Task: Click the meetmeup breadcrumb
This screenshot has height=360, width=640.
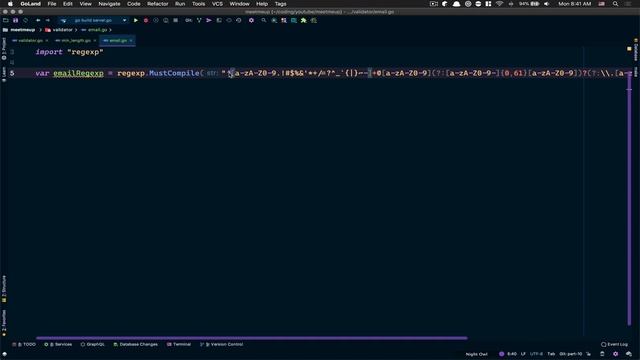Action: click(x=19, y=30)
